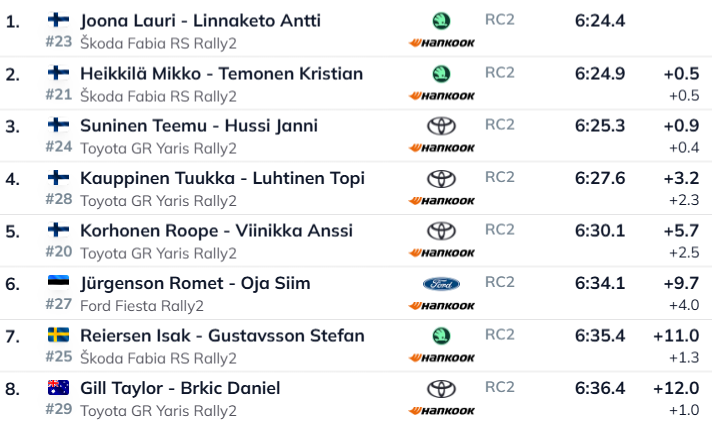Click the Finnish flag next to Kauppinen Tuukka
The image size is (712, 422).
tap(59, 177)
